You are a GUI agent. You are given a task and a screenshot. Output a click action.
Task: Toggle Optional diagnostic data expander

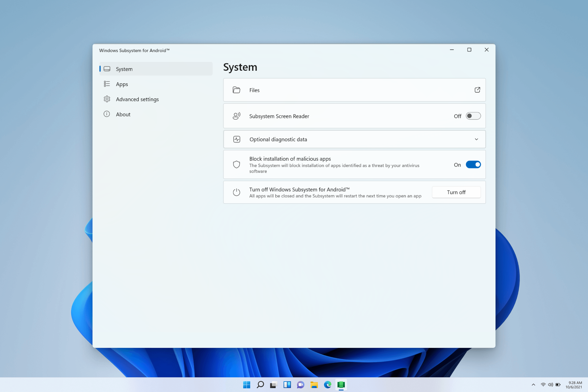[x=477, y=139]
